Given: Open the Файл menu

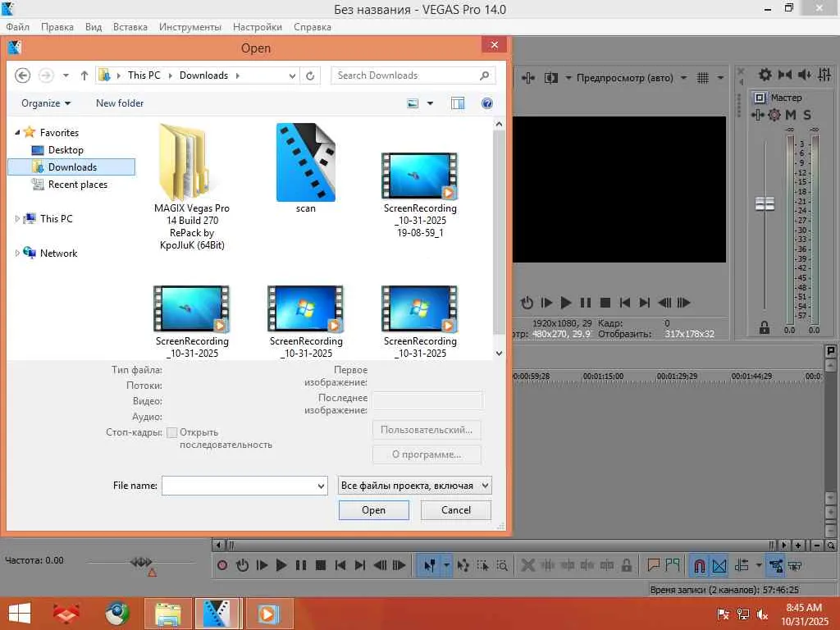Looking at the screenshot, I should (18, 27).
